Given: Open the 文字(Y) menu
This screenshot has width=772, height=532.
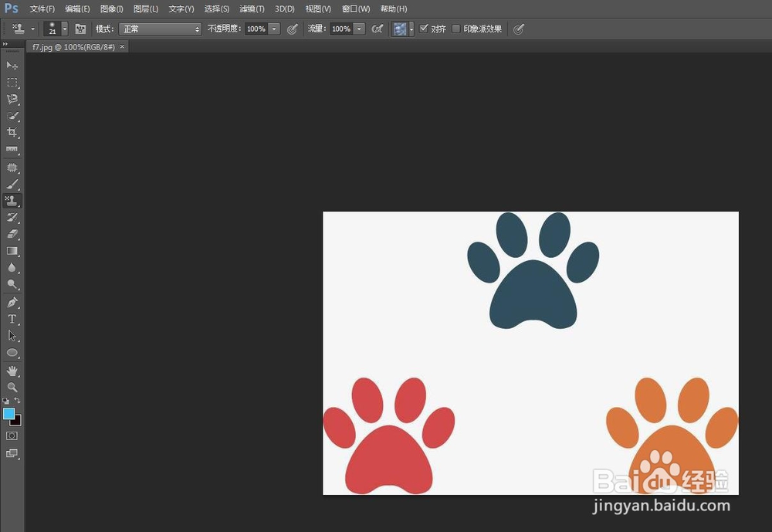Looking at the screenshot, I should [x=181, y=8].
